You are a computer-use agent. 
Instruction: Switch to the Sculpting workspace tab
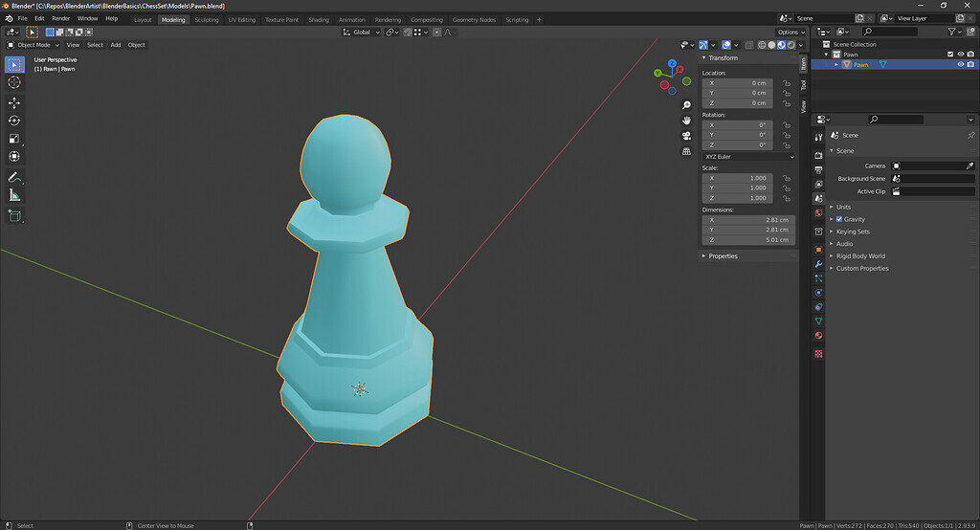206,19
